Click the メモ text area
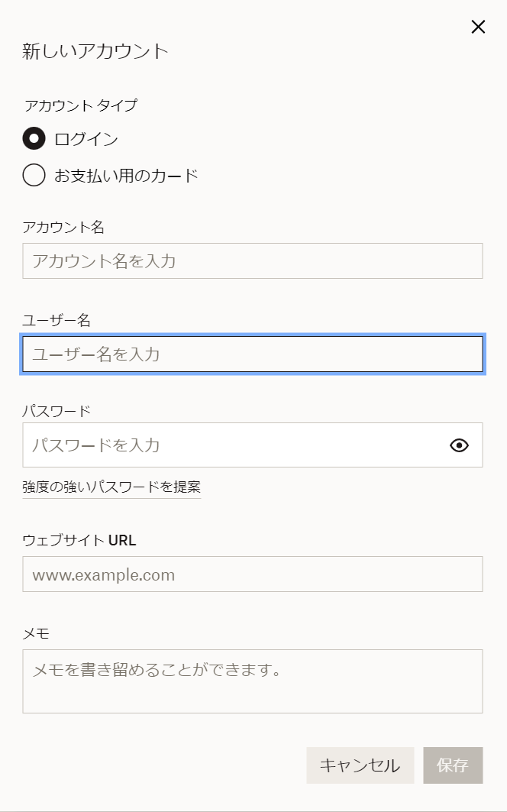This screenshot has height=812, width=507. [252, 681]
